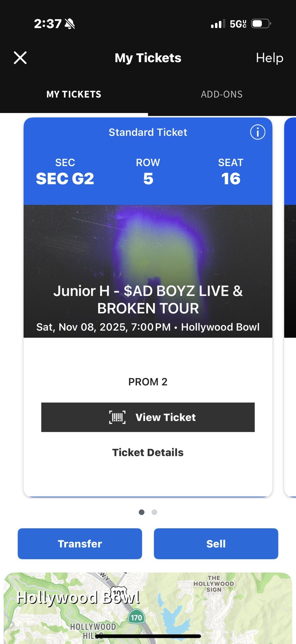Viewport: 296px width, 644px height.
Task: Select the second page indicator dot
Action: click(x=154, y=512)
